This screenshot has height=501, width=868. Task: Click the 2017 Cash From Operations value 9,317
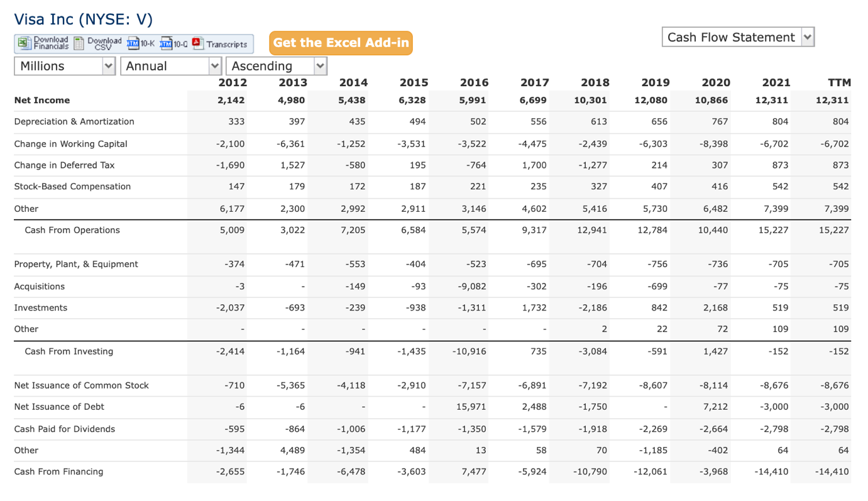[534, 230]
